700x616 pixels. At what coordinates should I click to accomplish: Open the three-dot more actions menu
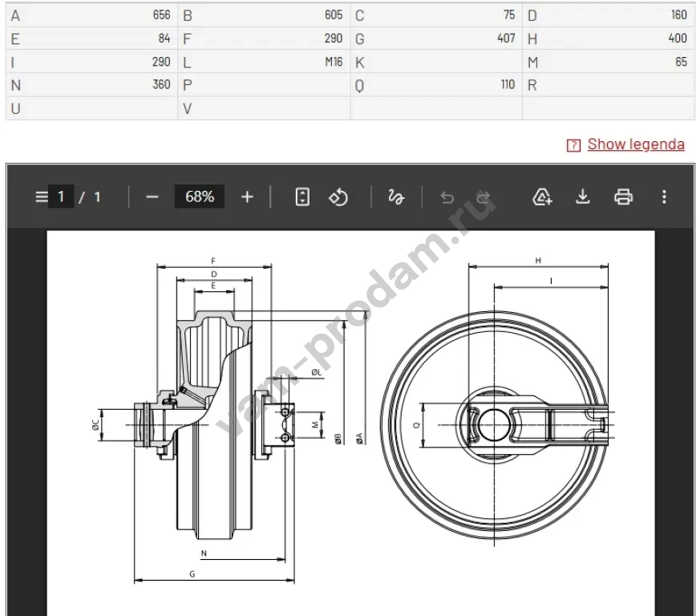[x=663, y=197]
